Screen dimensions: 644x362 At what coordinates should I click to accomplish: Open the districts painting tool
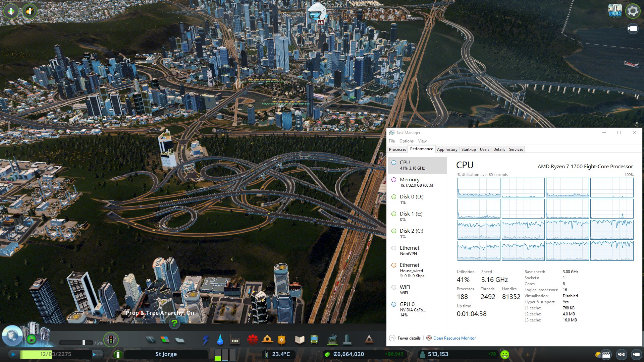[x=180, y=340]
